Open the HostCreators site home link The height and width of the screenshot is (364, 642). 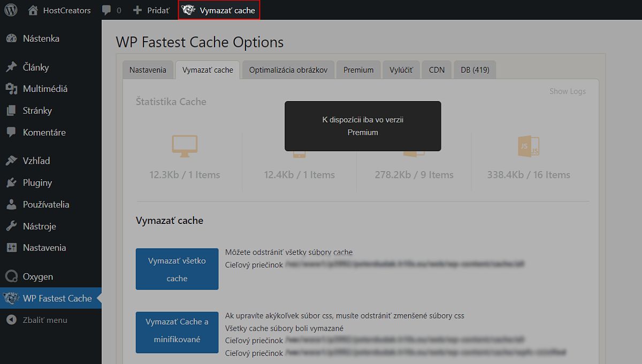[x=59, y=10]
